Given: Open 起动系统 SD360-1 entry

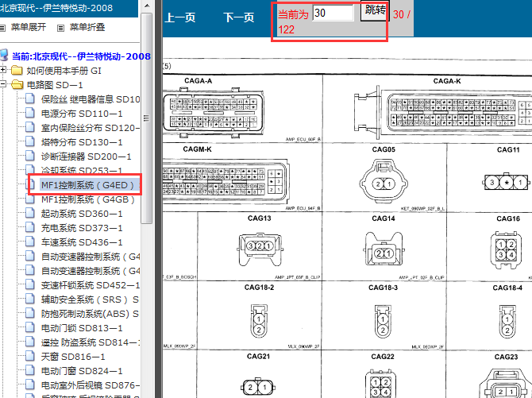Looking at the screenshot, I should (82, 214).
